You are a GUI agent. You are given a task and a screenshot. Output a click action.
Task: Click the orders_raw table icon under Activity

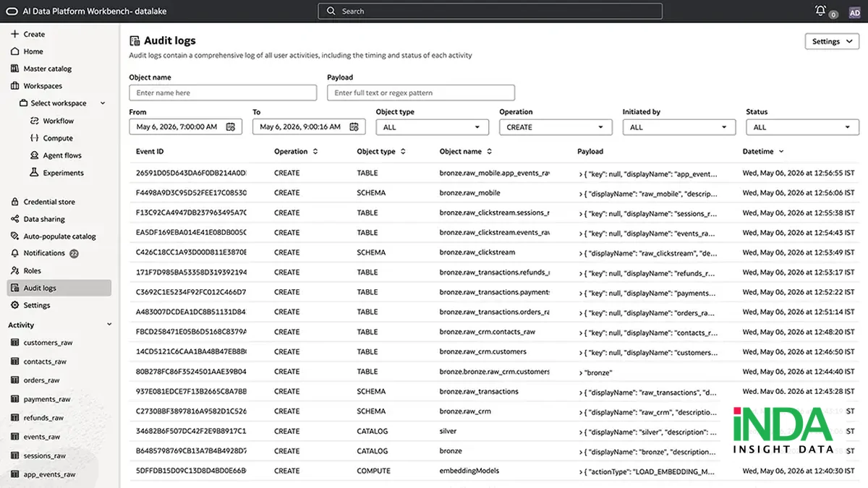click(15, 380)
